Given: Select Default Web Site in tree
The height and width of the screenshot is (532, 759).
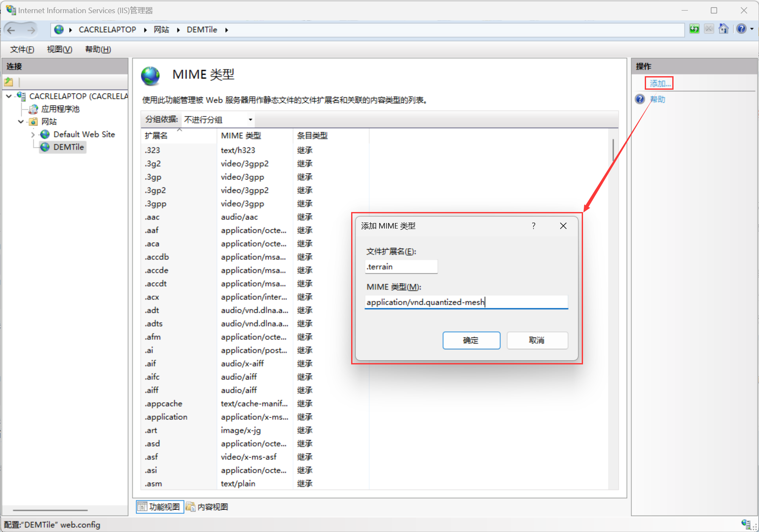Looking at the screenshot, I should click(84, 135).
